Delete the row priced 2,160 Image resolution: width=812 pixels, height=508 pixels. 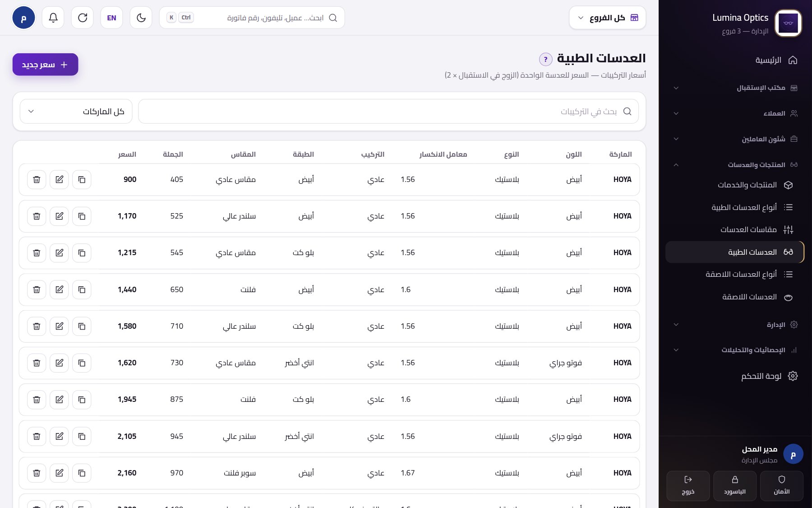[x=37, y=473]
